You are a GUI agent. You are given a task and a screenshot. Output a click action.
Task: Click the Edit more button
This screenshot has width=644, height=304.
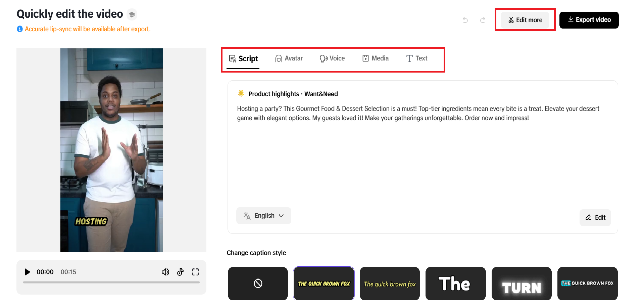(525, 20)
